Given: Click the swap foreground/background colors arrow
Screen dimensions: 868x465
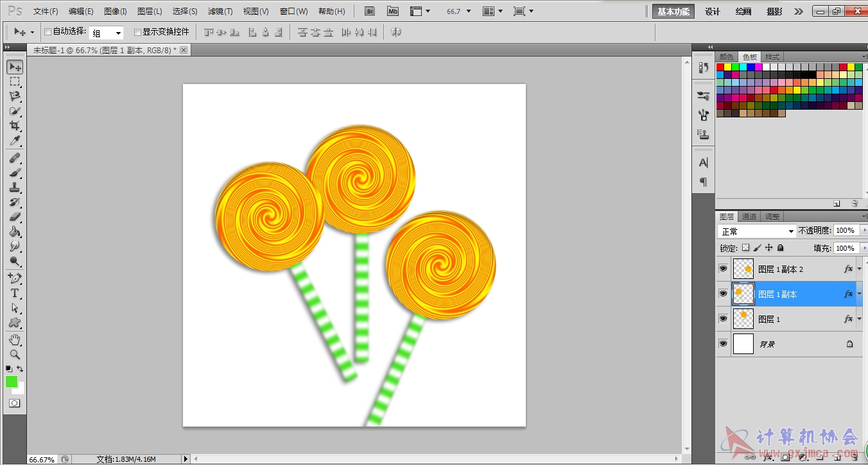Looking at the screenshot, I should click(21, 369).
